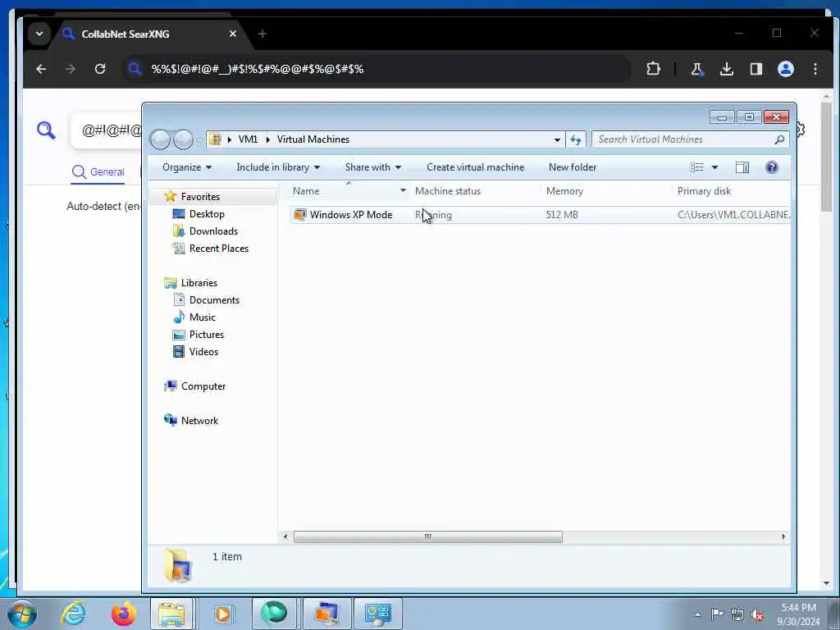The width and height of the screenshot is (840, 630).
Task: Click VM1 in the address breadcrumb
Action: tap(248, 139)
